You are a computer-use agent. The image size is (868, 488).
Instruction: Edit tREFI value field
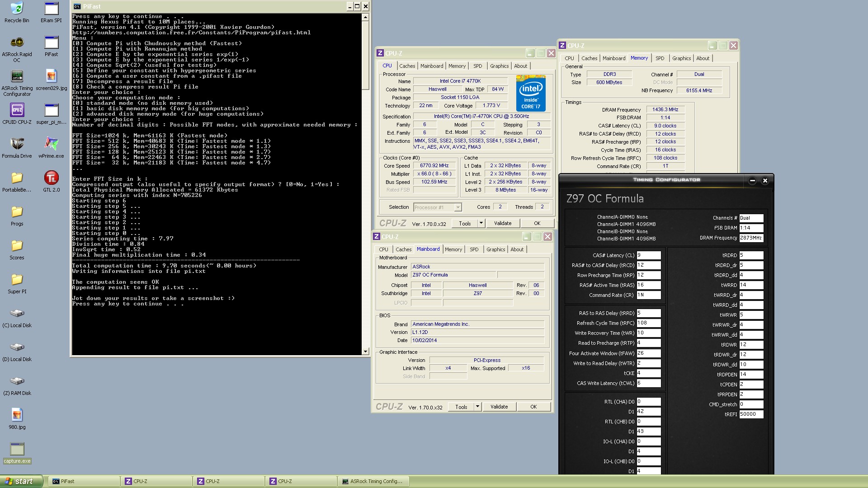click(751, 414)
